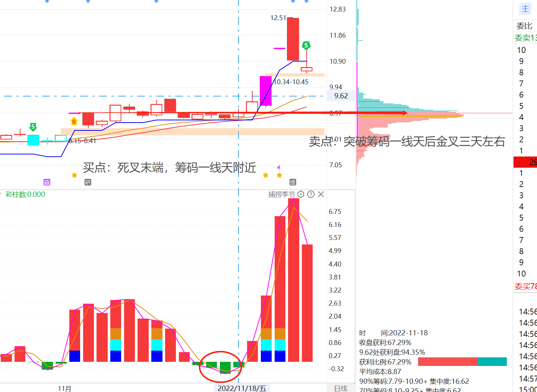Click the date label 2022/11/18/五
This screenshot has width=537, height=392.
[242, 388]
